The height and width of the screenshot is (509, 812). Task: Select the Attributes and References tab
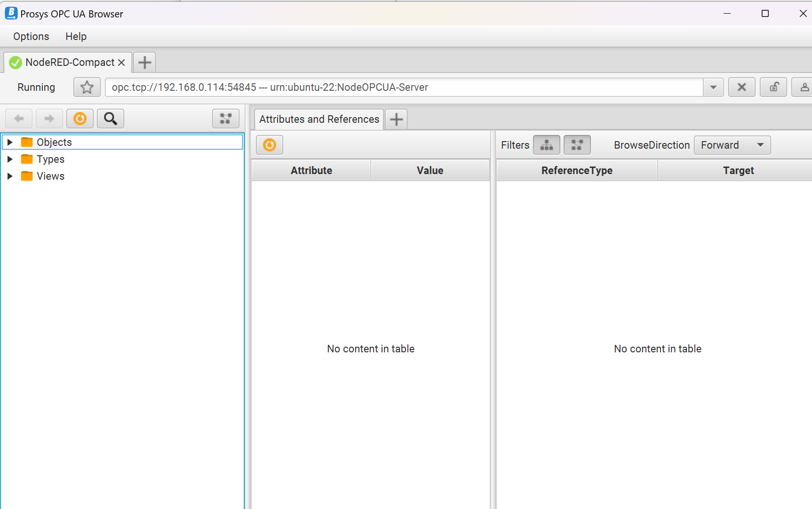[x=318, y=119]
